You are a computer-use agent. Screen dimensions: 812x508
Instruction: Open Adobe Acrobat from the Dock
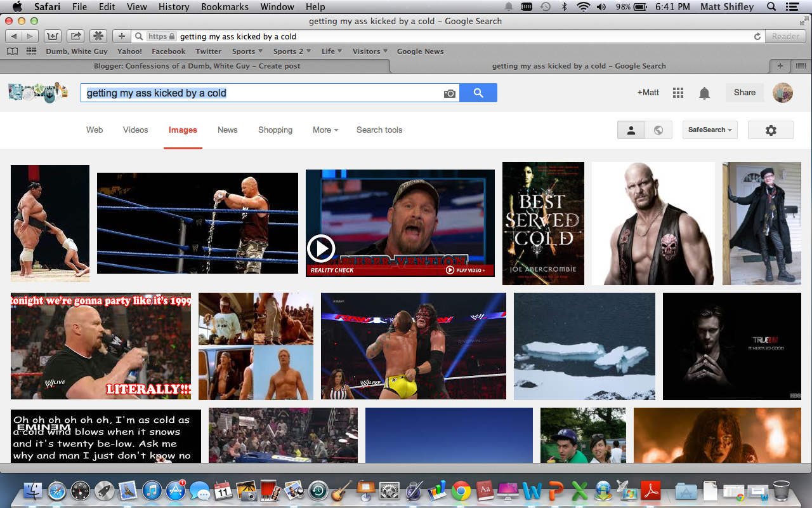[x=651, y=491]
